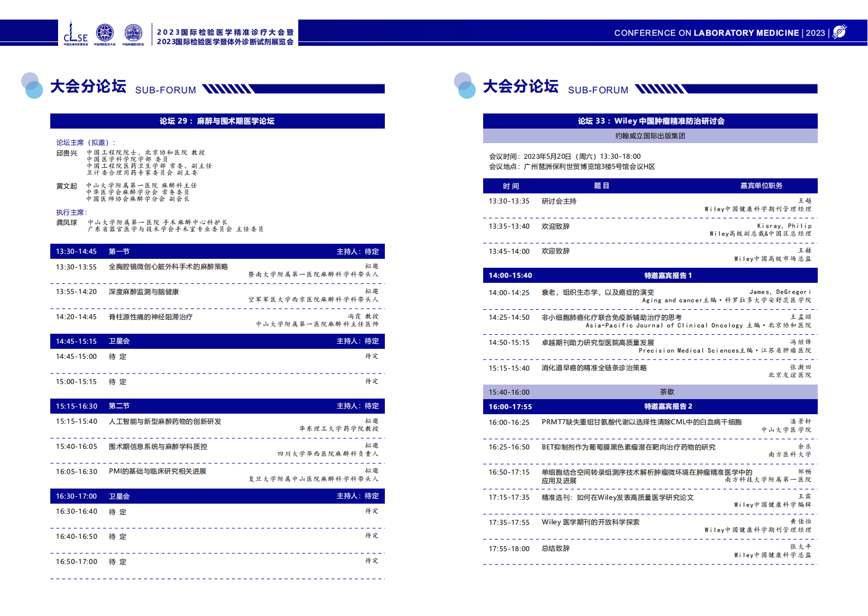Click '全胸腔镜微创心脏外科手术的麻醉策略'
The image size is (868, 616).
168,267
